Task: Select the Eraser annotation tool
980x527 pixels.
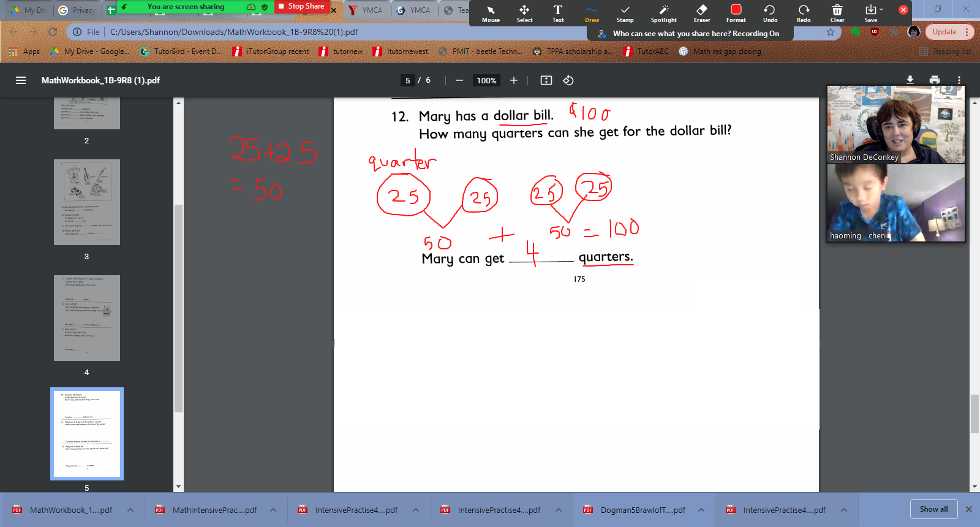Action: 702,13
